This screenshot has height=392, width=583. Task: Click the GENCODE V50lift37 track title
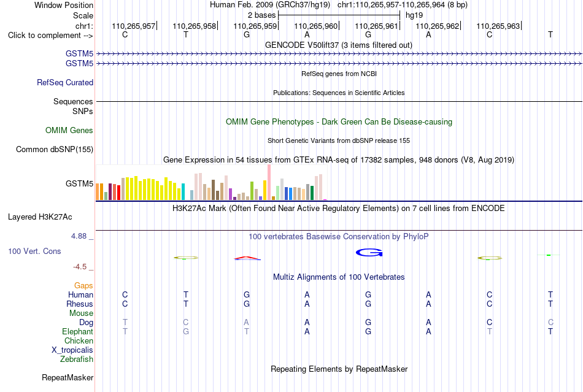pyautogui.click(x=338, y=45)
